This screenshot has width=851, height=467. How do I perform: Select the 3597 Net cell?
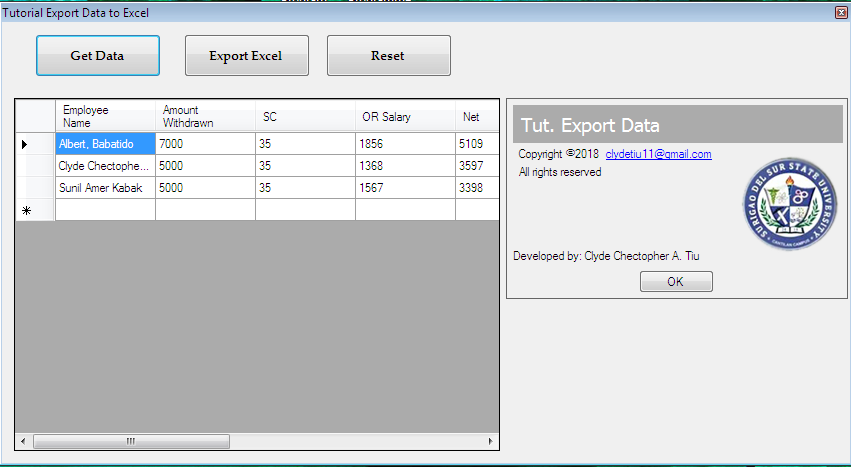point(477,166)
